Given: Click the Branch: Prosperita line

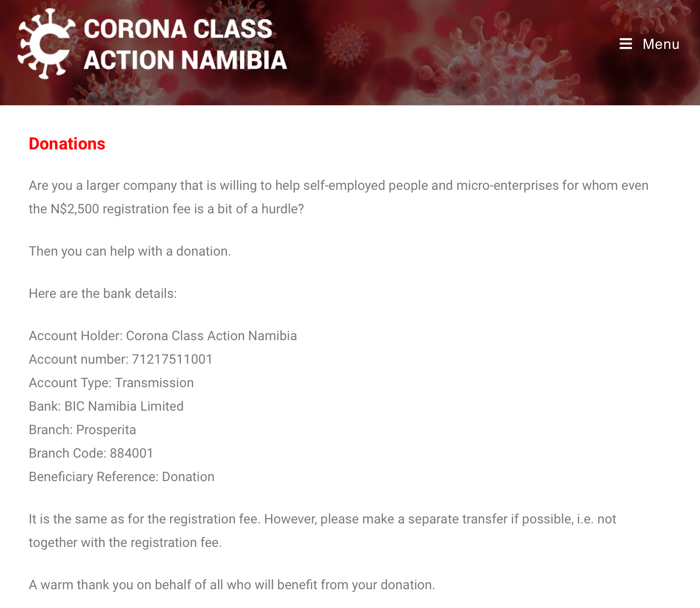Looking at the screenshot, I should pos(83,430).
